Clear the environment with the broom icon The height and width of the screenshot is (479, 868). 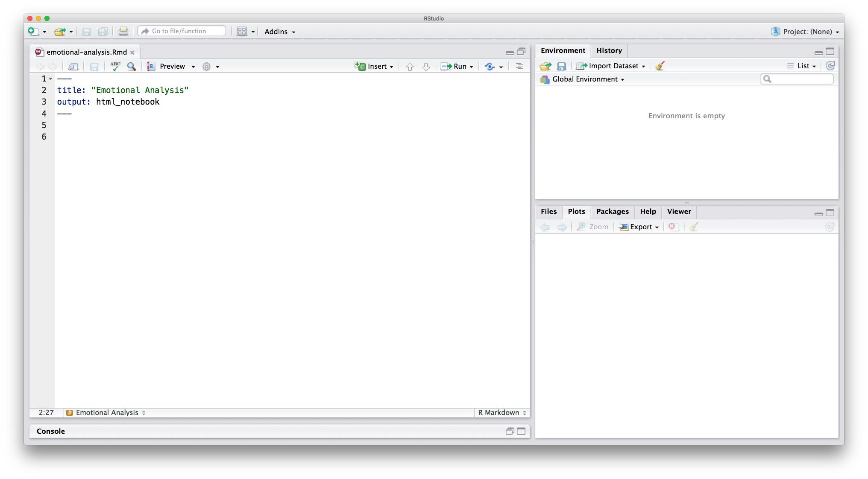click(660, 66)
